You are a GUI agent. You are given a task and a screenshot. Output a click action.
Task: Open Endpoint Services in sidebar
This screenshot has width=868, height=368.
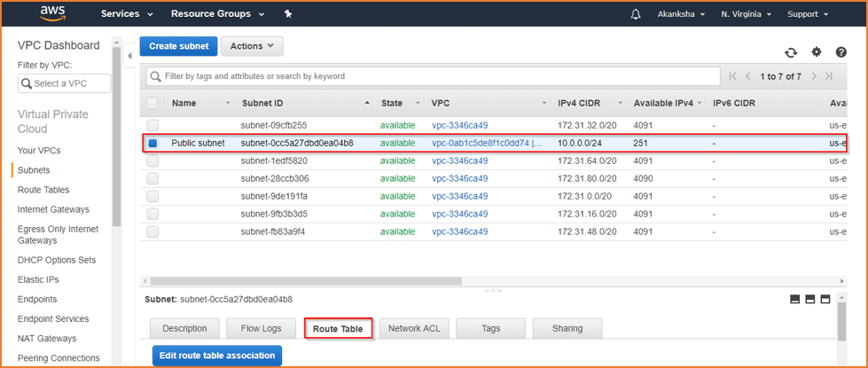coord(53,318)
